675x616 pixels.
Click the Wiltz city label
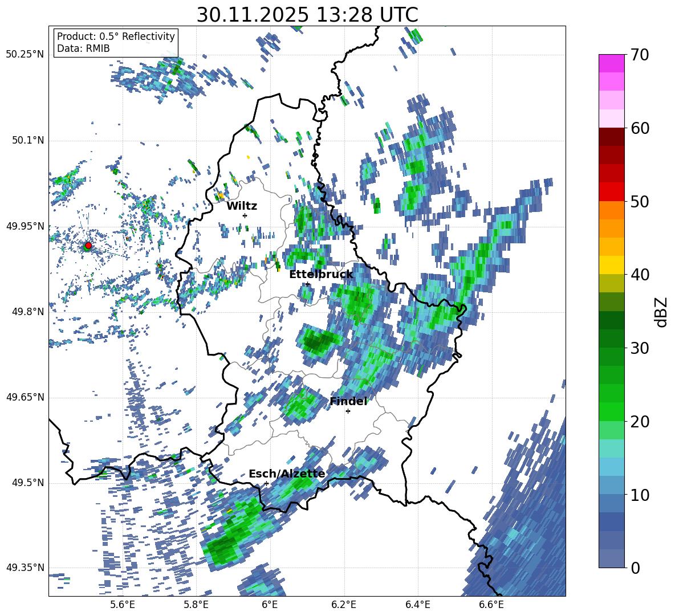pyautogui.click(x=242, y=206)
